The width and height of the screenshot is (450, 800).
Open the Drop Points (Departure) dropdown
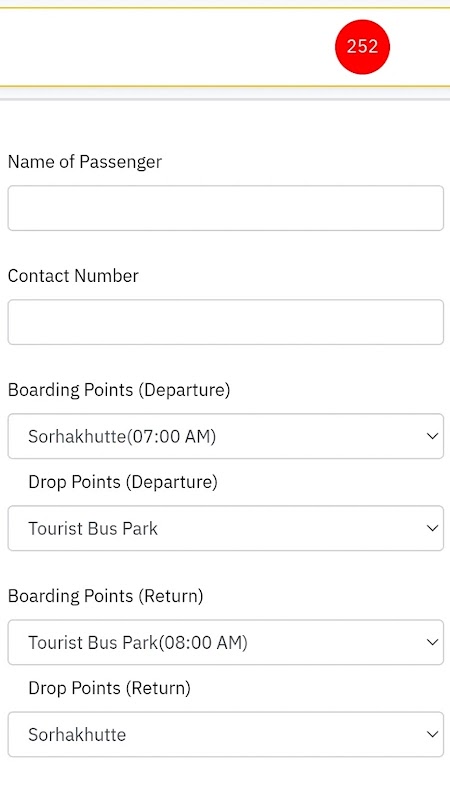[226, 528]
